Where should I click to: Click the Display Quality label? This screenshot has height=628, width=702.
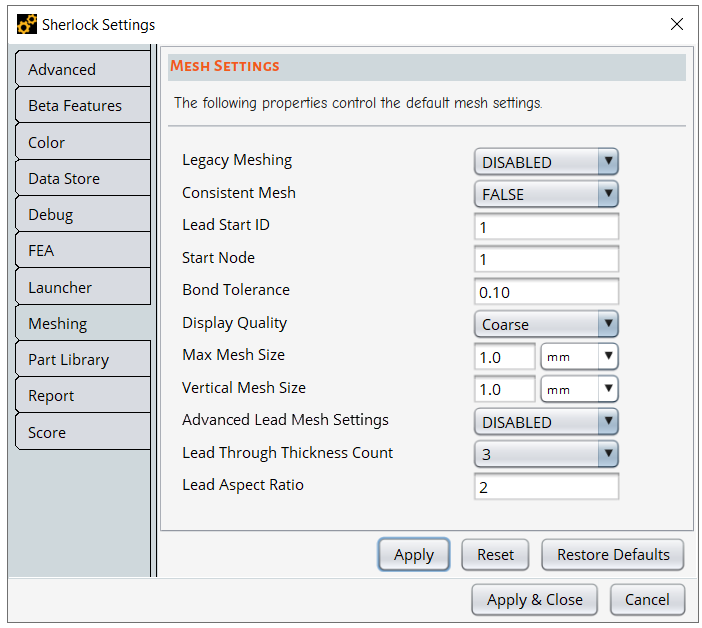234,323
